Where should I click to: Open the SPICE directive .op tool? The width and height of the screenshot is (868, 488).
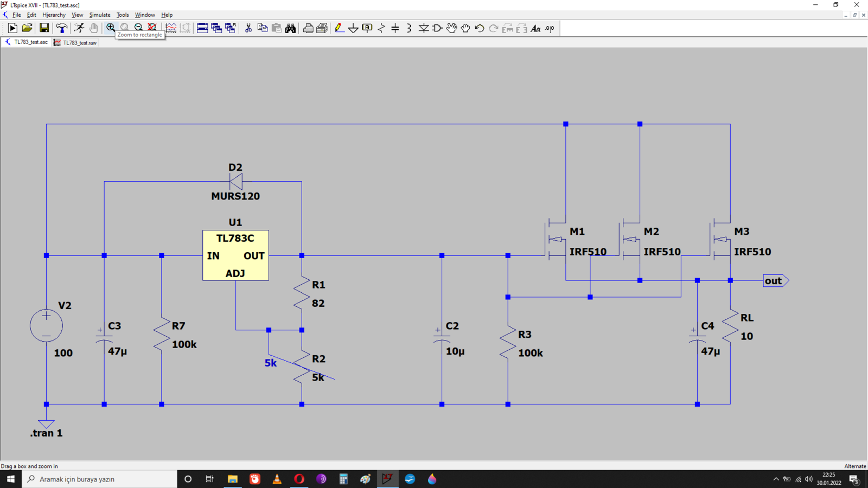point(550,28)
